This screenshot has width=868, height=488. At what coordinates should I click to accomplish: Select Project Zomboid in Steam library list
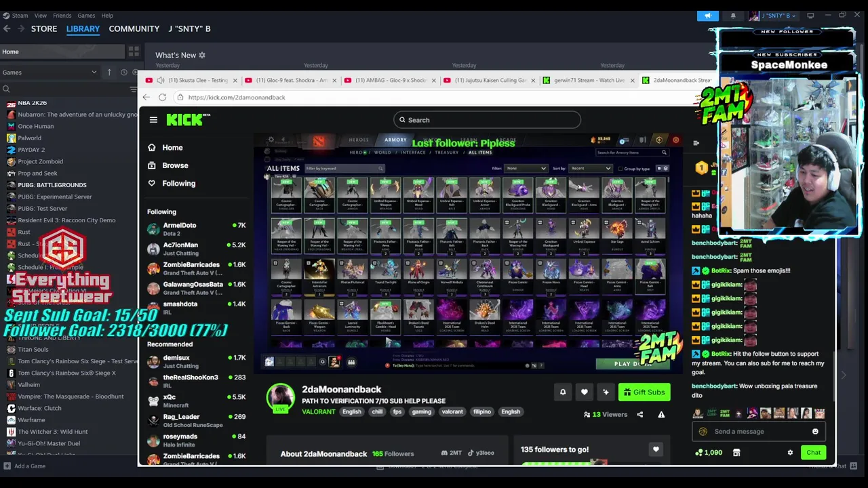coord(40,161)
